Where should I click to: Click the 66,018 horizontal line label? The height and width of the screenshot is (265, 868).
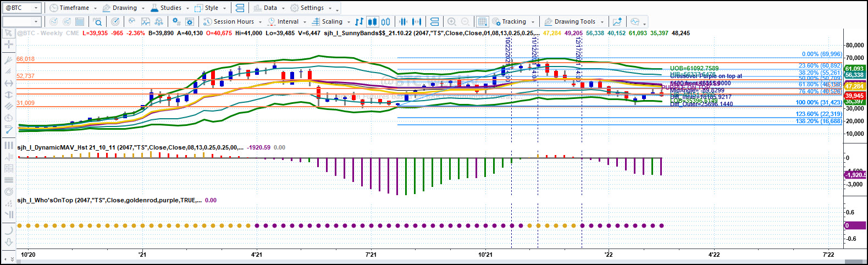click(25, 59)
